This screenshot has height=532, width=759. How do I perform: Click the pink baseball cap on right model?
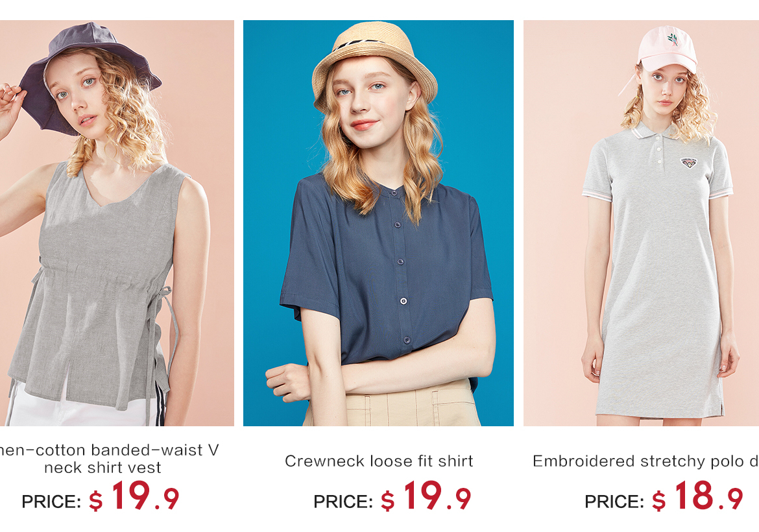(x=667, y=49)
